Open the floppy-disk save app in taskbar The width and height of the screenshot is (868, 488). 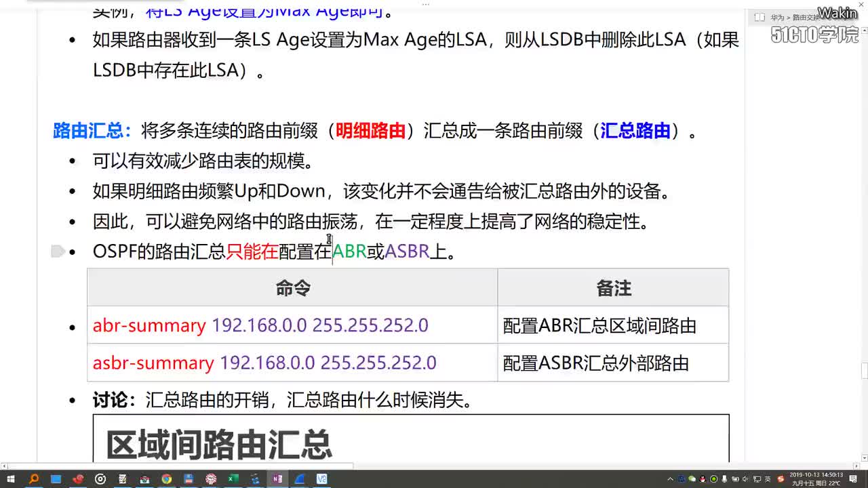[189, 479]
